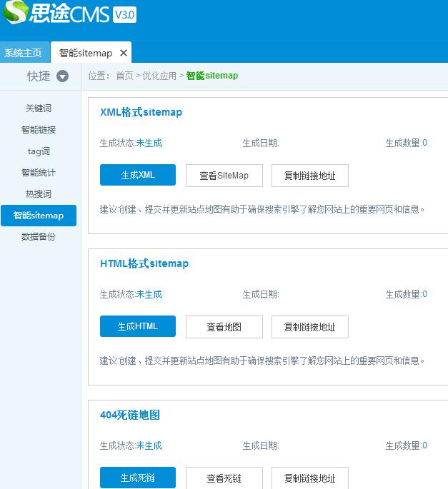
Task: Click the 查看死链 button
Action: 224,478
